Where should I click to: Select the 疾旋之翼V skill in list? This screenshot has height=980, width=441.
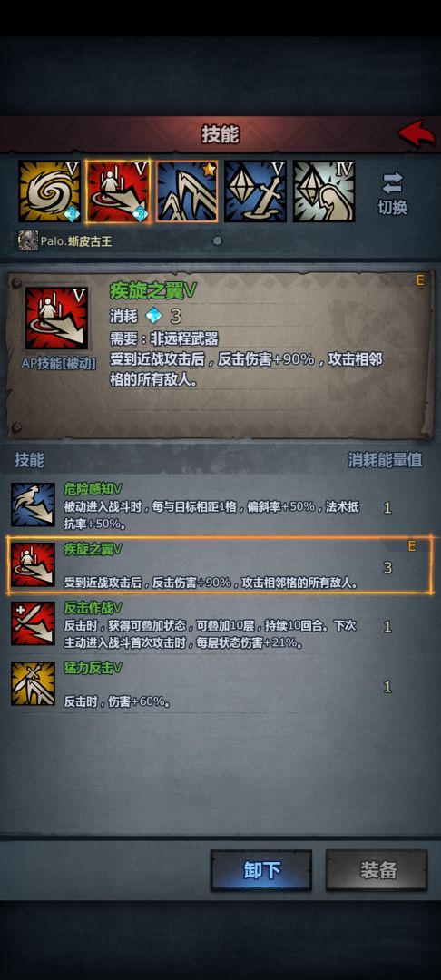pyautogui.click(x=219, y=565)
